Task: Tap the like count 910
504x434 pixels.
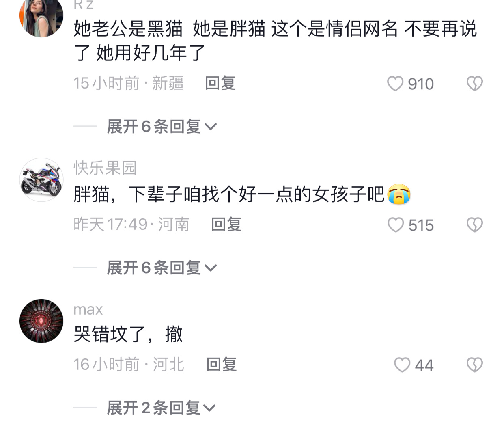Action: click(x=421, y=84)
